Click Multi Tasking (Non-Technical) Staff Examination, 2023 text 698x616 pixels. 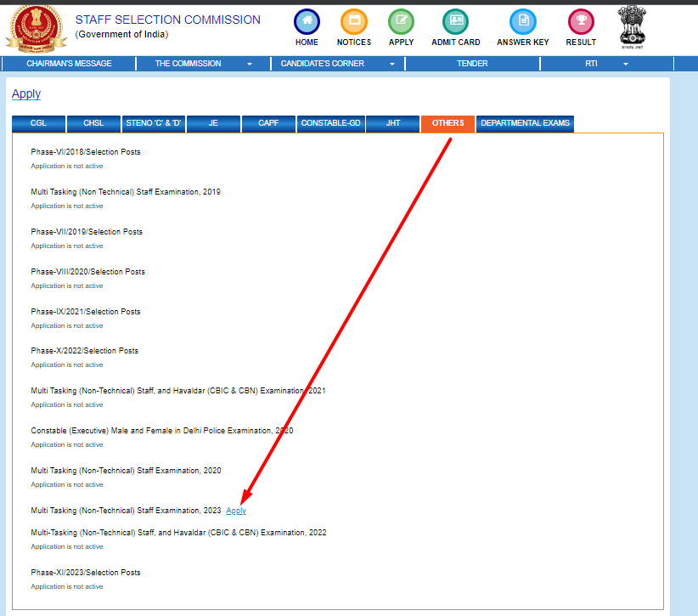click(126, 511)
